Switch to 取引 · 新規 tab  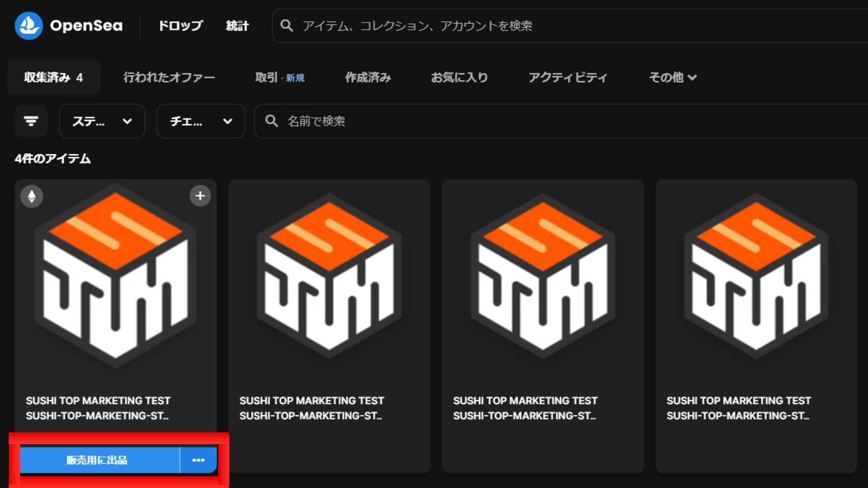(280, 77)
